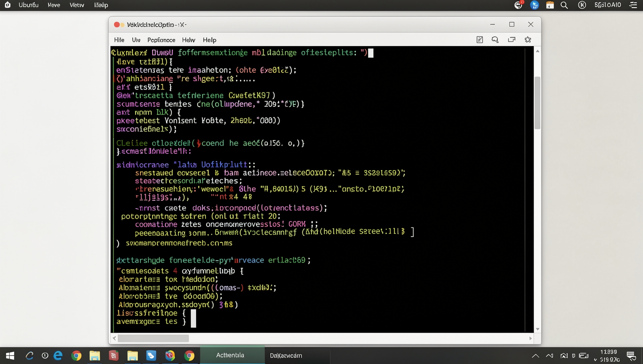Switch to the Actlentıla taskbar window
The width and height of the screenshot is (643, 364).
click(232, 355)
